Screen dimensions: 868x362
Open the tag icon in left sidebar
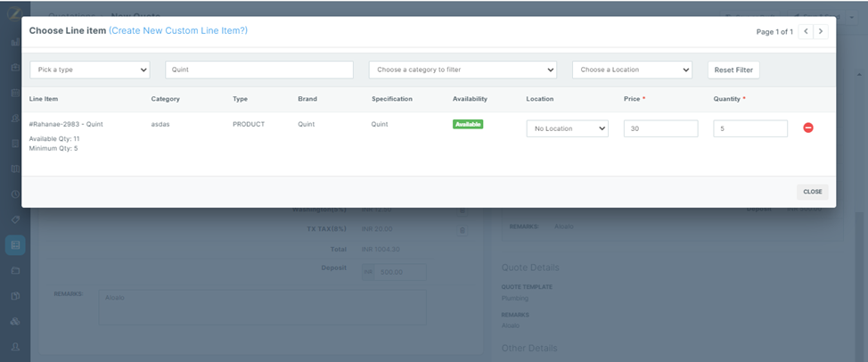click(x=15, y=219)
